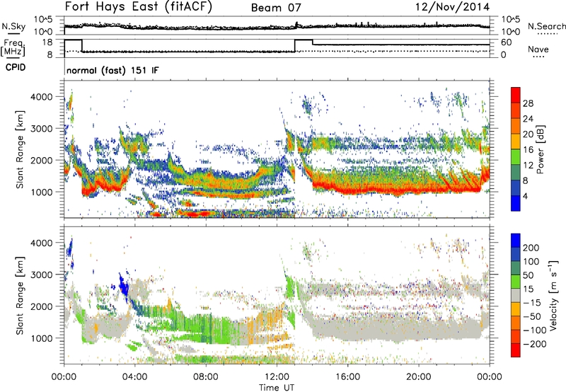
Task: Click the '1000' tick label on the velocity plot
Action: click(x=42, y=338)
